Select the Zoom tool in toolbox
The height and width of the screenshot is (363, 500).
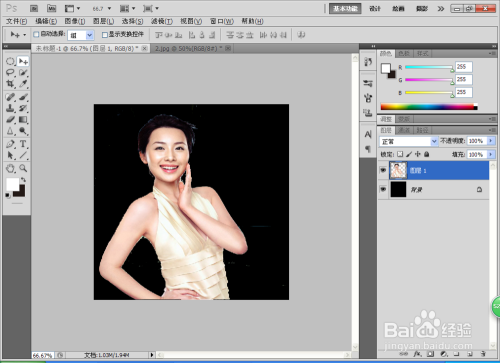click(x=23, y=168)
